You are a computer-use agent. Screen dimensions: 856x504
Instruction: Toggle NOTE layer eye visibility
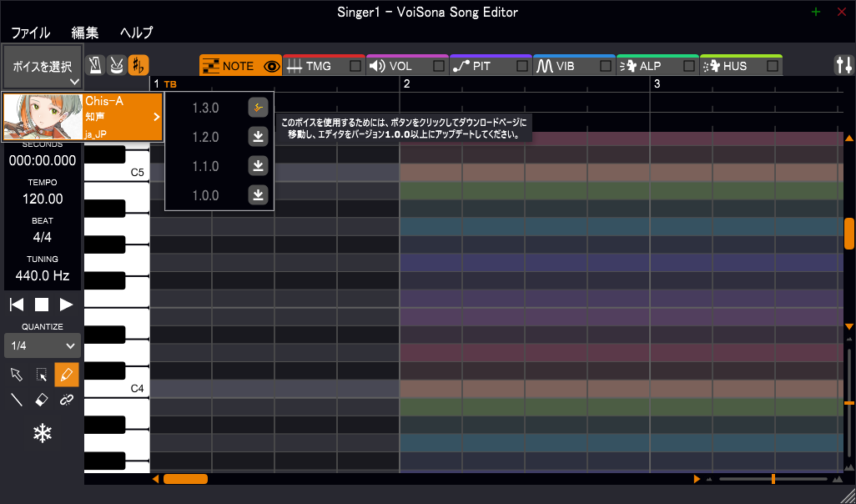(x=271, y=67)
